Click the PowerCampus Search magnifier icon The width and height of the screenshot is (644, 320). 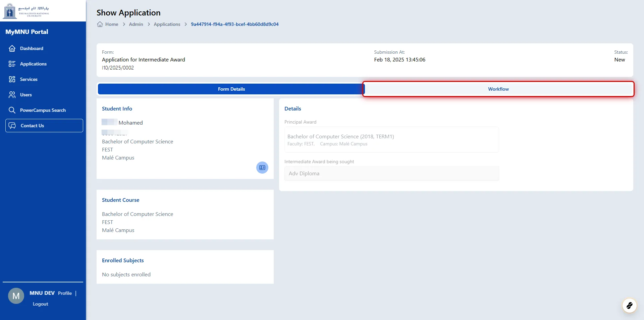pos(12,110)
